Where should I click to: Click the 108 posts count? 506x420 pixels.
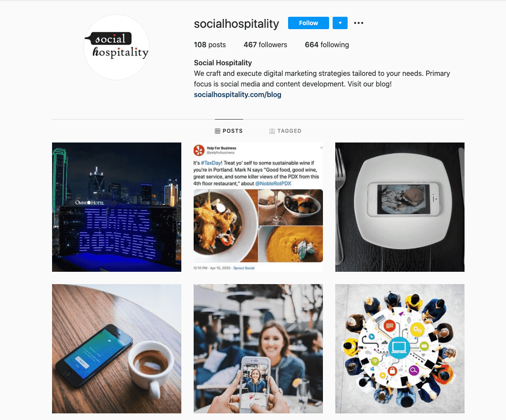210,45
